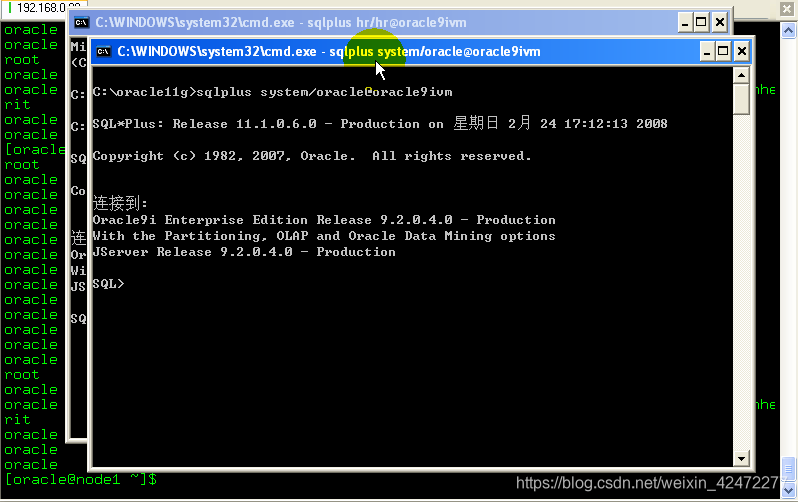
Task: Maximize the sqlplus system/oracle window
Action: pos(723,51)
